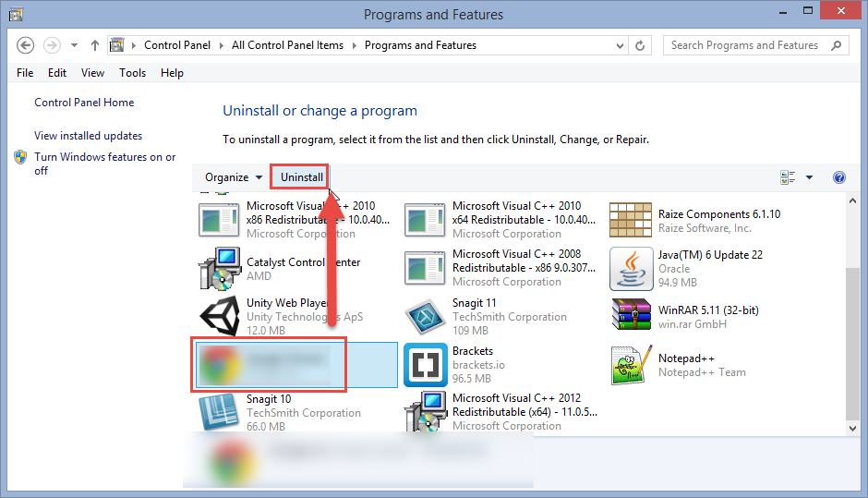Open the view options dropdown arrow
The height and width of the screenshot is (498, 868).
(x=810, y=177)
